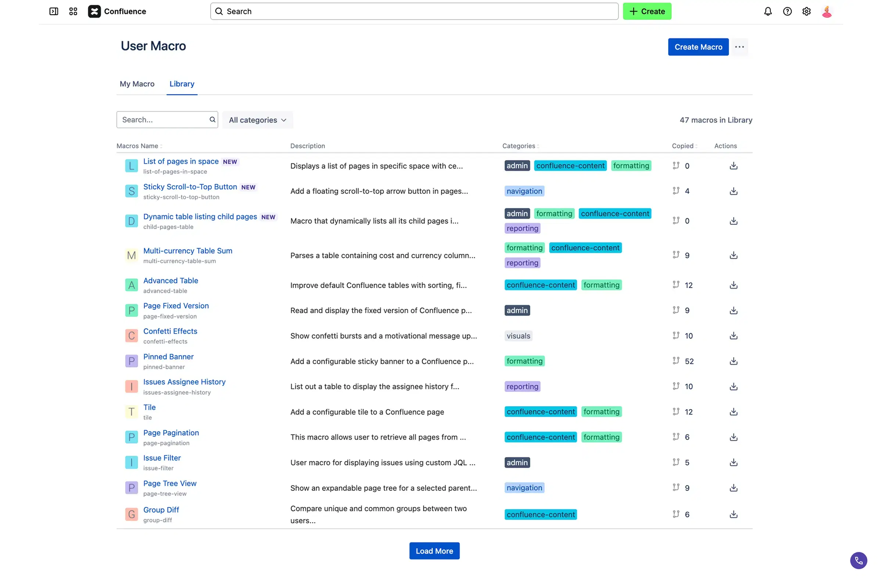
Task: Toggle the sidebar panel icon
Action: click(54, 11)
